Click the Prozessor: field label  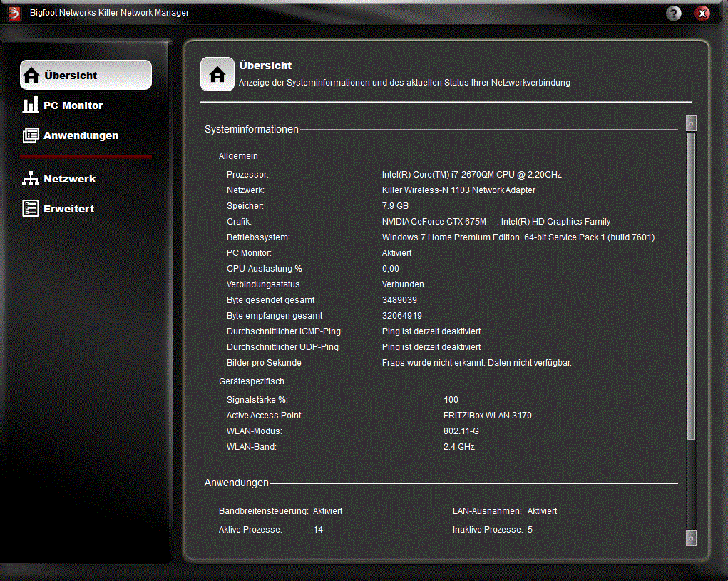tap(247, 175)
